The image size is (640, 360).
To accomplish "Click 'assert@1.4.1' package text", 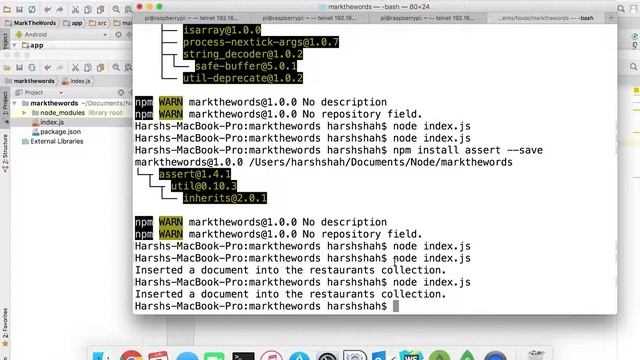I will [195, 174].
